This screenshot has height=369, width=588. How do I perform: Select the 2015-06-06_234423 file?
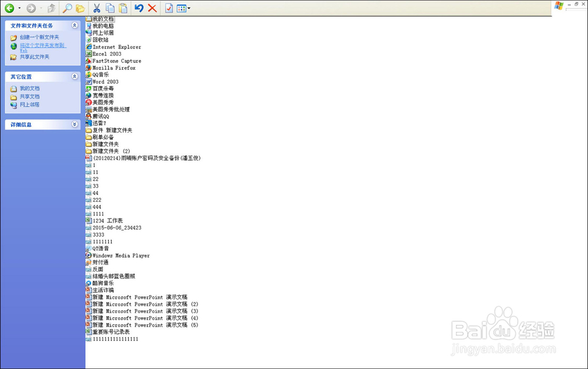pyautogui.click(x=113, y=228)
